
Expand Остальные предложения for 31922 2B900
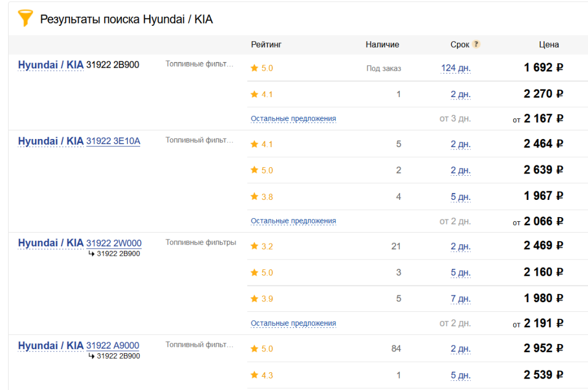(x=293, y=119)
